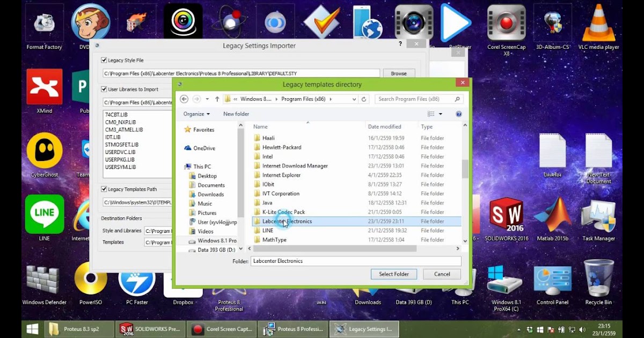The height and width of the screenshot is (338, 644).
Task: Select the K-Lite Codec Pack folder
Action: (356, 212)
